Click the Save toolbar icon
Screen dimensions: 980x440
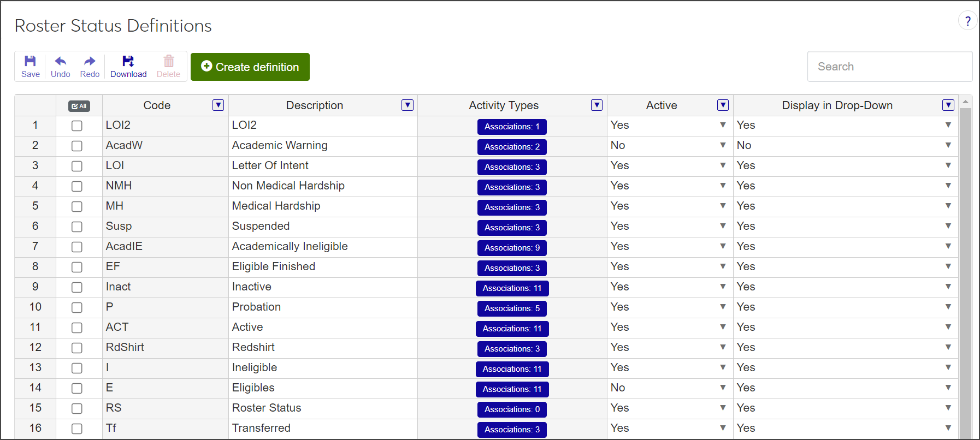[x=31, y=62]
